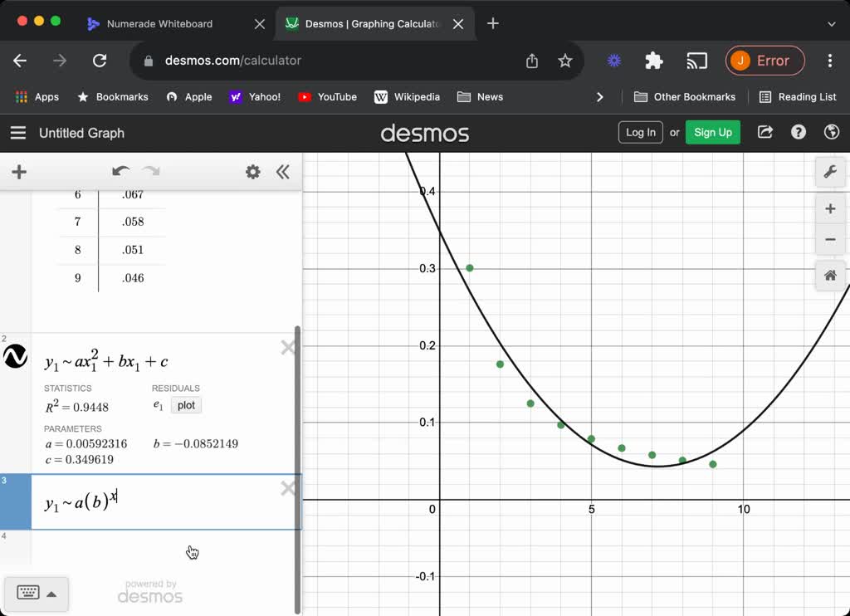Reset view with the home icon
The height and width of the screenshot is (616, 850).
tap(830, 275)
